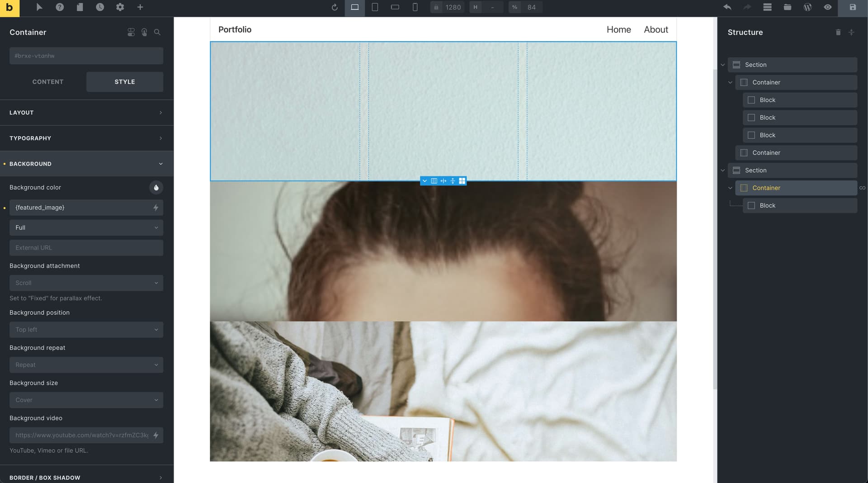Screen dimensions: 868x483
Task: Select second Container in first Section
Action: pyautogui.click(x=796, y=153)
